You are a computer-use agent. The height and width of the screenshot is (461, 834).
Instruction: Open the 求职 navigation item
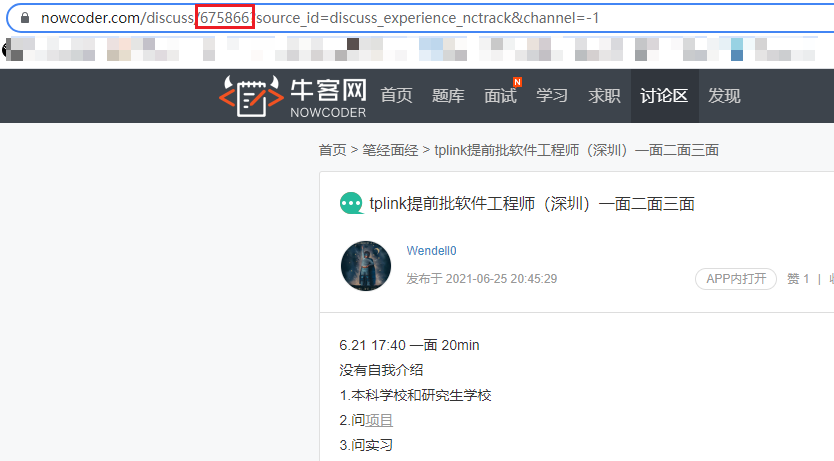coord(604,96)
